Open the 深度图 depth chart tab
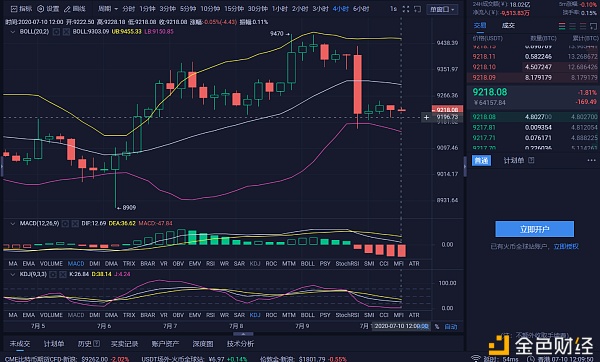Viewport: 600px width, 362px height. pyautogui.click(x=203, y=344)
